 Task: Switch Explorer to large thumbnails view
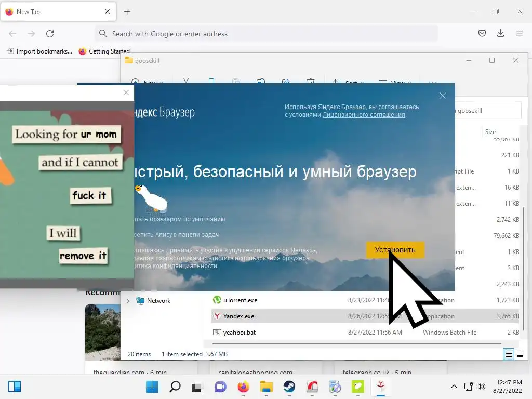(520, 354)
